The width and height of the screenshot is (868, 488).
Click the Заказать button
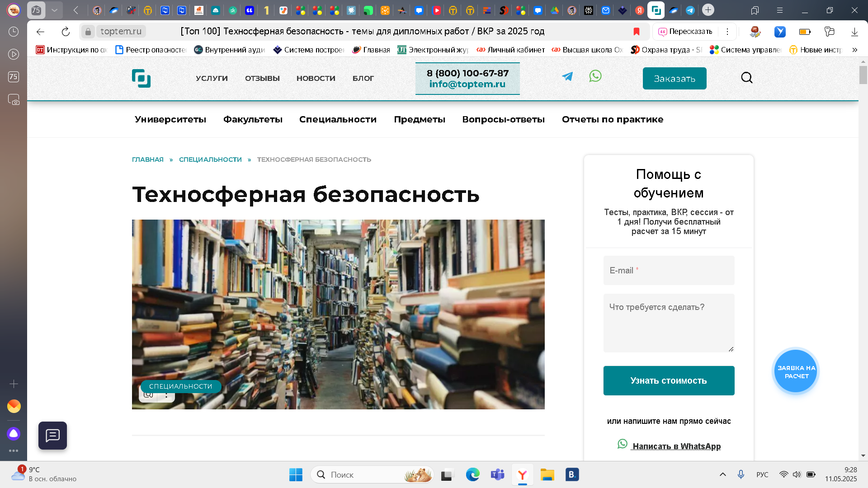pos(675,79)
